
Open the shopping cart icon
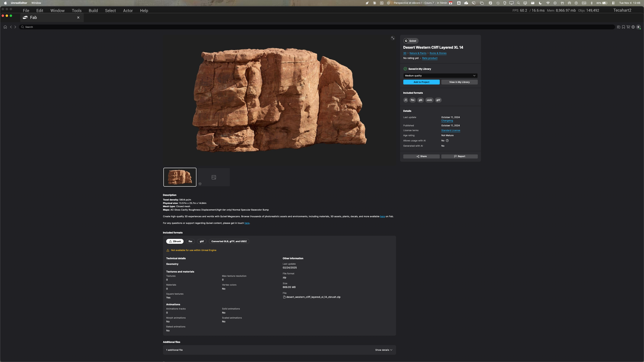[x=628, y=27]
